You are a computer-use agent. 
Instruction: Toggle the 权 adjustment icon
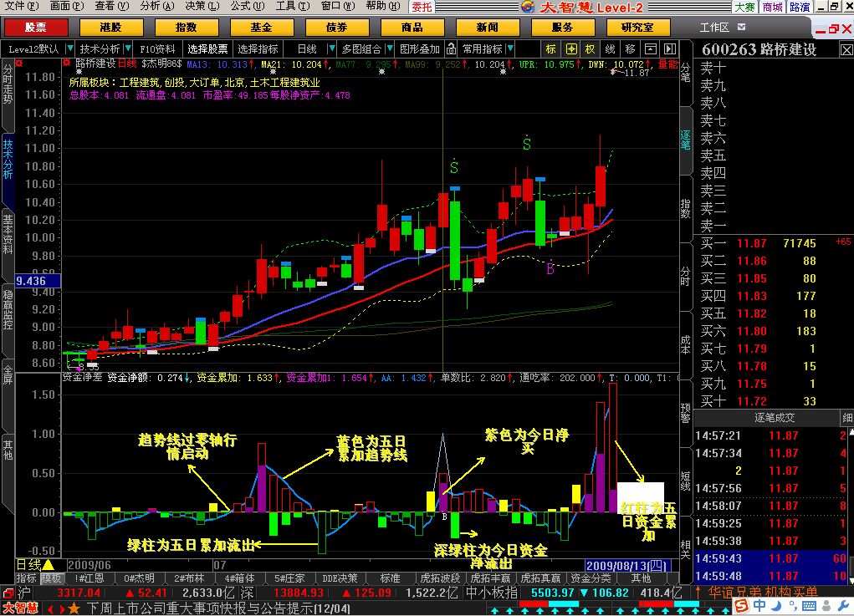pos(591,49)
